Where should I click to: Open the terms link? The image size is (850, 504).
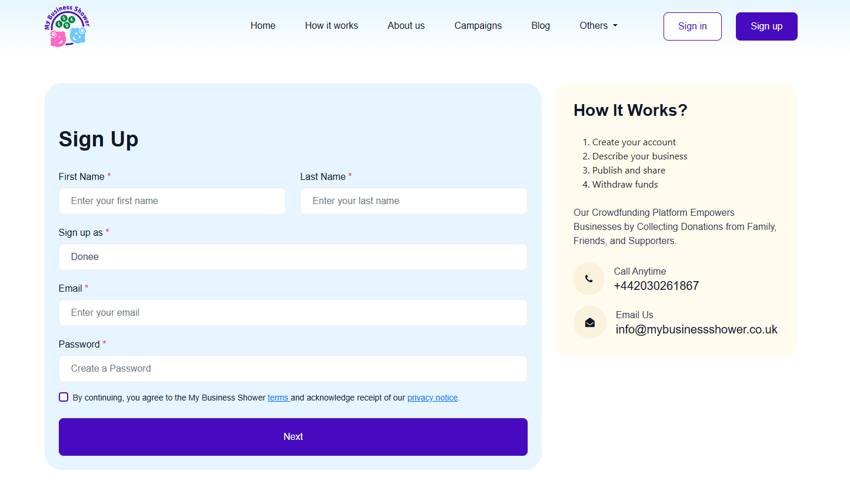pyautogui.click(x=278, y=398)
